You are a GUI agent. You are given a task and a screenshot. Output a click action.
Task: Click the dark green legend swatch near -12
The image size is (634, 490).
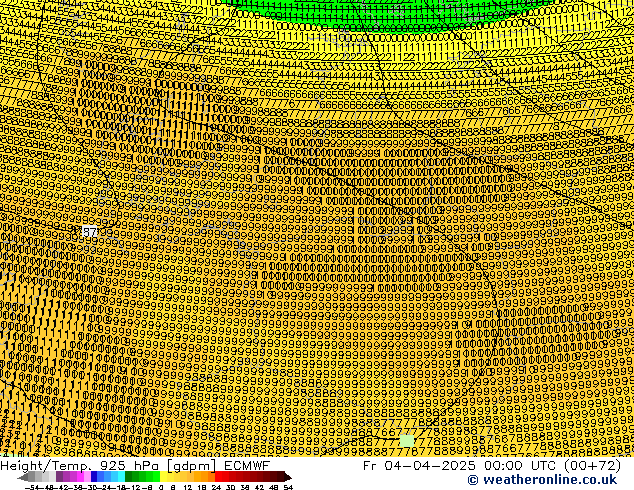[129, 476]
